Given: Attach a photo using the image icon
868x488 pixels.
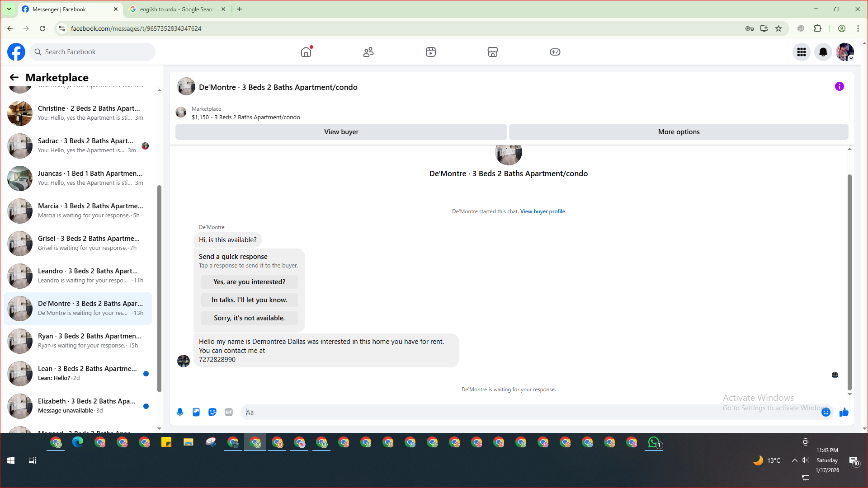Looking at the screenshot, I should 196,412.
